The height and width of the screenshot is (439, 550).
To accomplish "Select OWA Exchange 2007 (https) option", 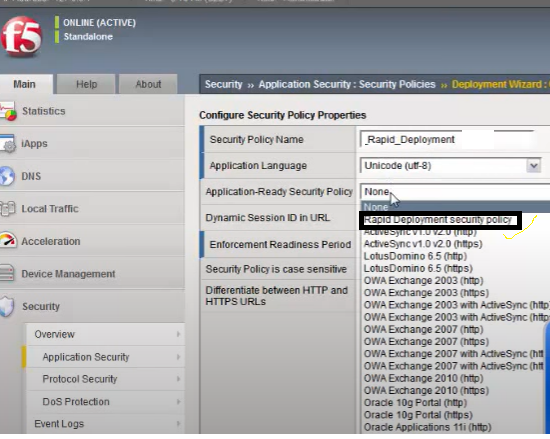I will click(426, 342).
